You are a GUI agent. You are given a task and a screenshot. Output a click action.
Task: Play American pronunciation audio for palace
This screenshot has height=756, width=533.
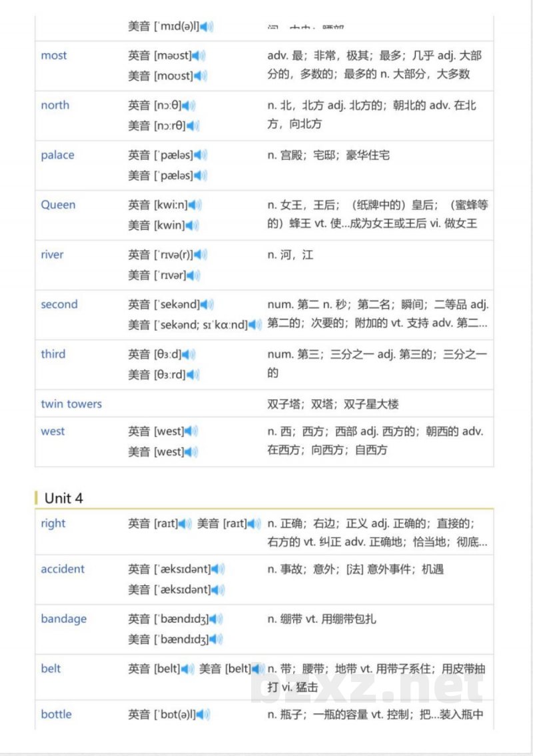200,176
